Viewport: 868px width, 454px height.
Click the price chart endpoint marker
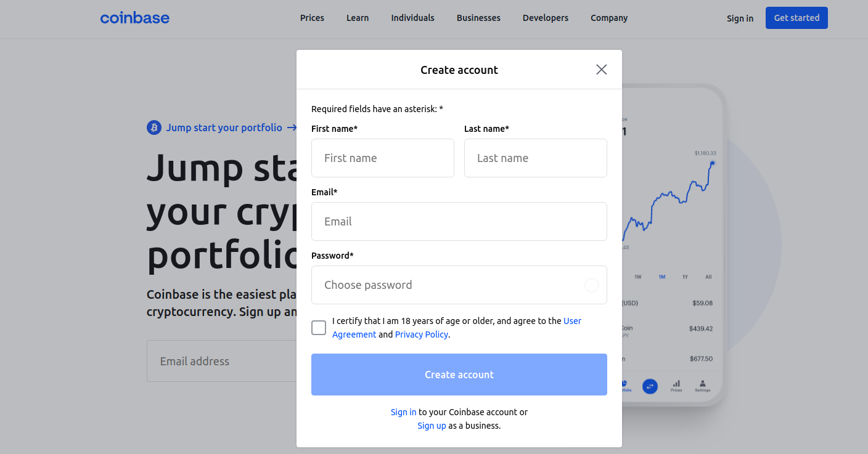[713, 163]
